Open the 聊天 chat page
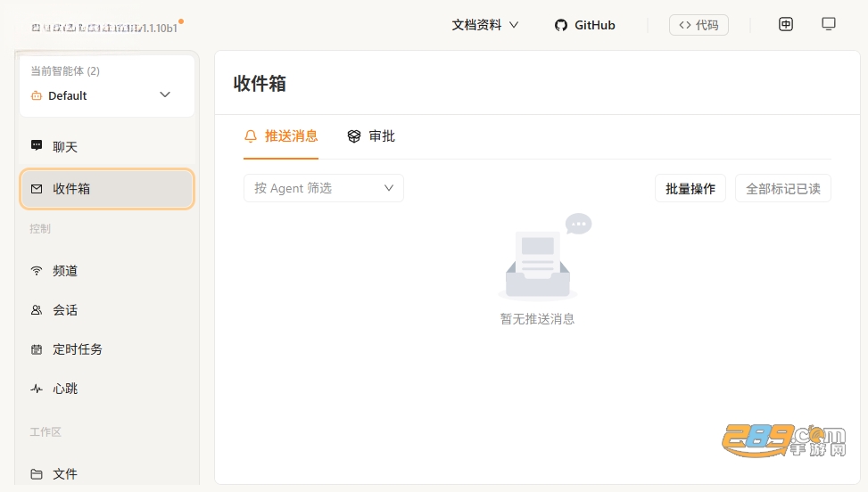Screen dimensions: 868x492 click(107, 146)
